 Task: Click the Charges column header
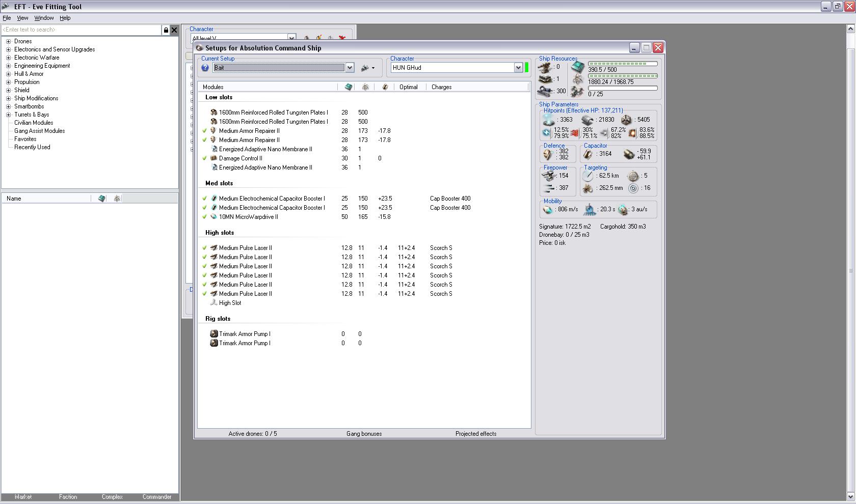tap(477, 87)
